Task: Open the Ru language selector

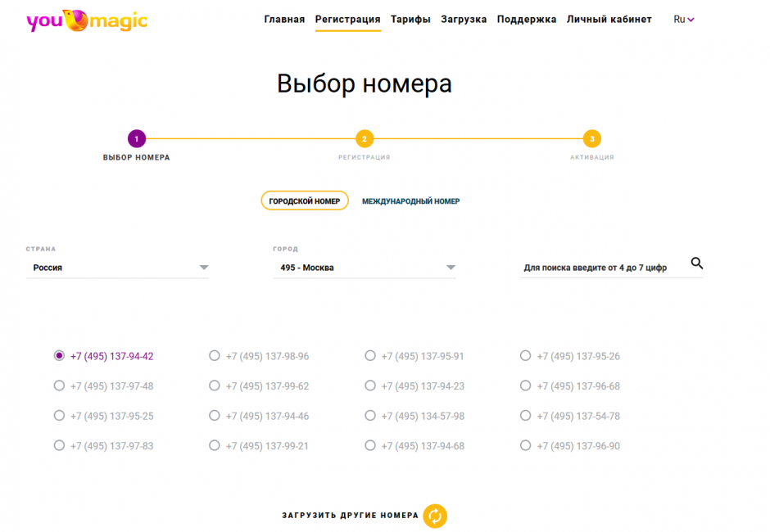Action: click(x=683, y=20)
